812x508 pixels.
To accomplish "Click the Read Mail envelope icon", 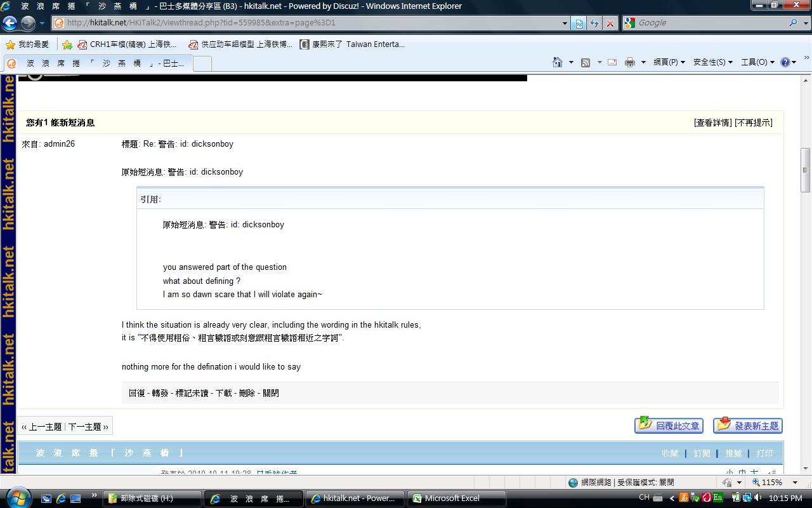I will (612, 62).
